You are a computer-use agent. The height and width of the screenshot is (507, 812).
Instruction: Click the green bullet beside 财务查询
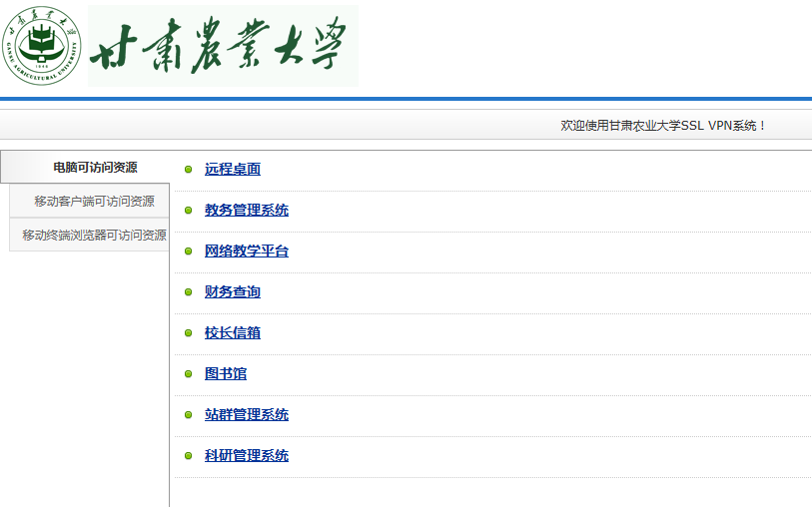pyautogui.click(x=189, y=291)
